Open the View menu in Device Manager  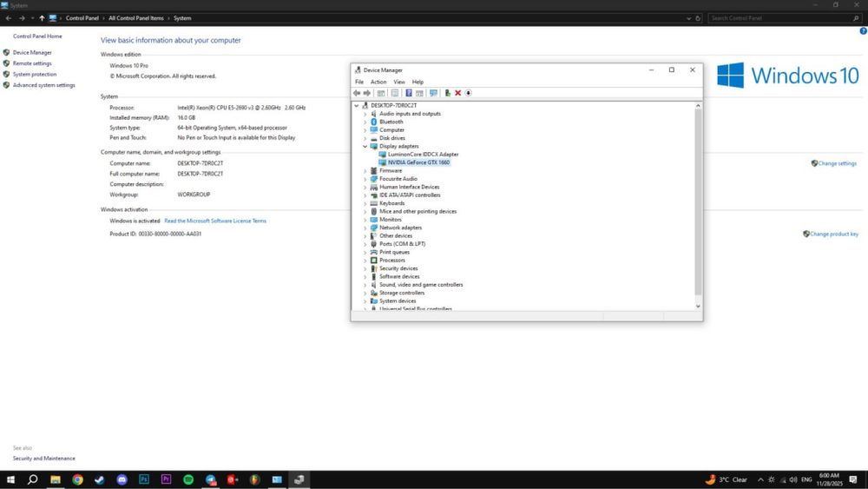point(399,82)
